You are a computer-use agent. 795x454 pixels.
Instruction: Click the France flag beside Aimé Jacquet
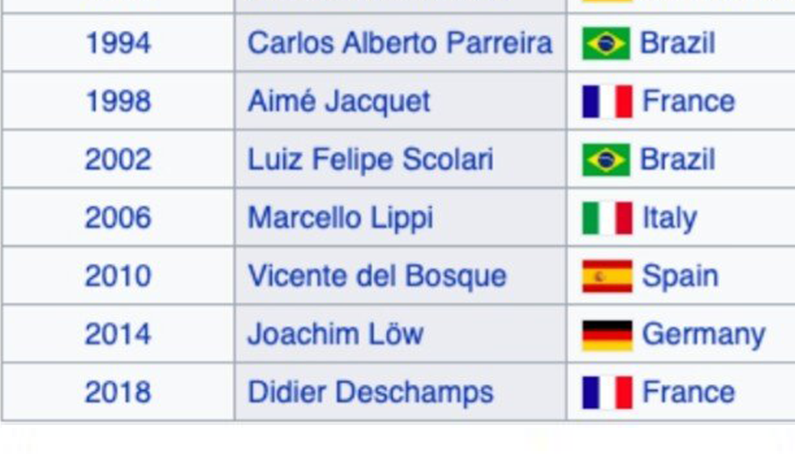(x=607, y=101)
